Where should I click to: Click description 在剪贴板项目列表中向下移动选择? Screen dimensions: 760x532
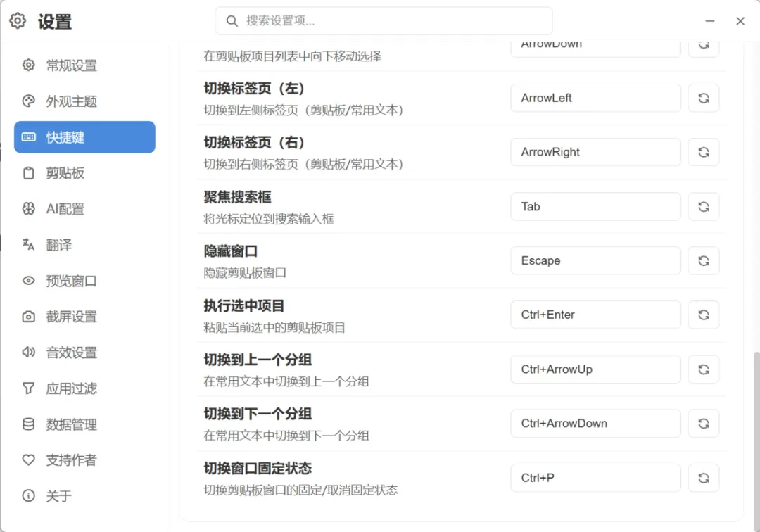[x=292, y=56]
